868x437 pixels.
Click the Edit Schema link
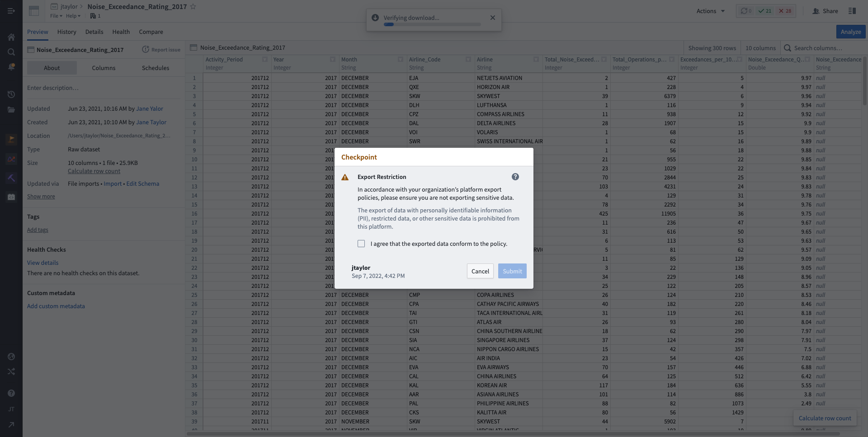click(x=143, y=183)
